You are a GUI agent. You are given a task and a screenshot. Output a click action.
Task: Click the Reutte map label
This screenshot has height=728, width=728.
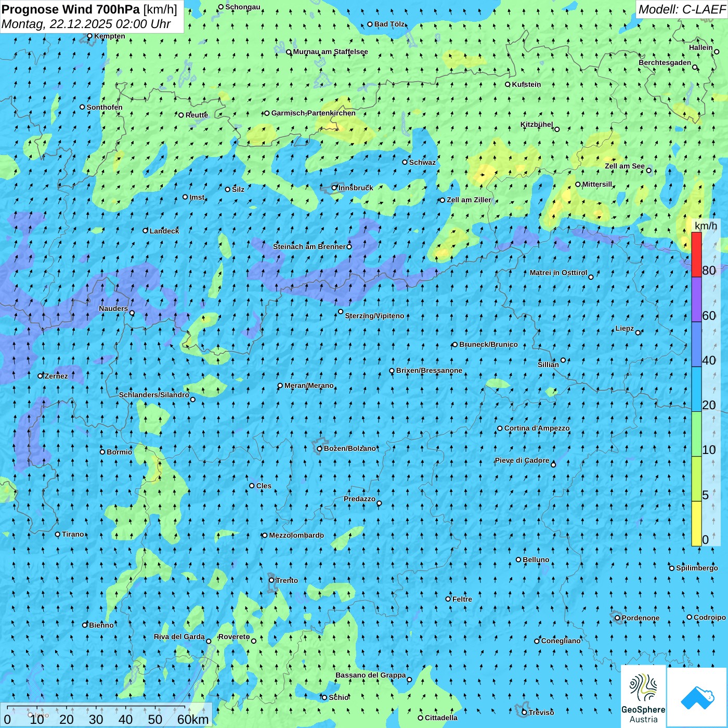point(197,115)
